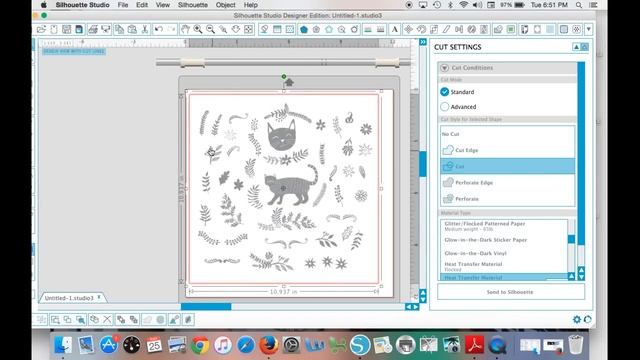Select the Advanced cut mode radio button

point(444,107)
